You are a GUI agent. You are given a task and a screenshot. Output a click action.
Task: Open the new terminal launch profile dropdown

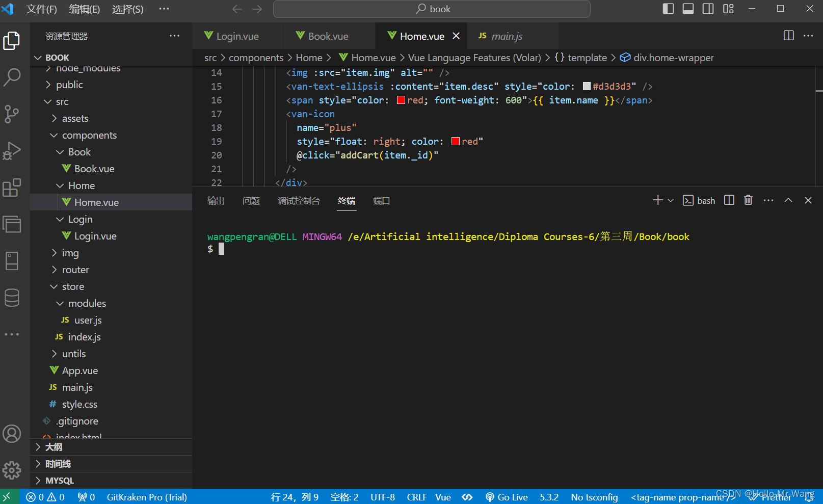click(671, 200)
